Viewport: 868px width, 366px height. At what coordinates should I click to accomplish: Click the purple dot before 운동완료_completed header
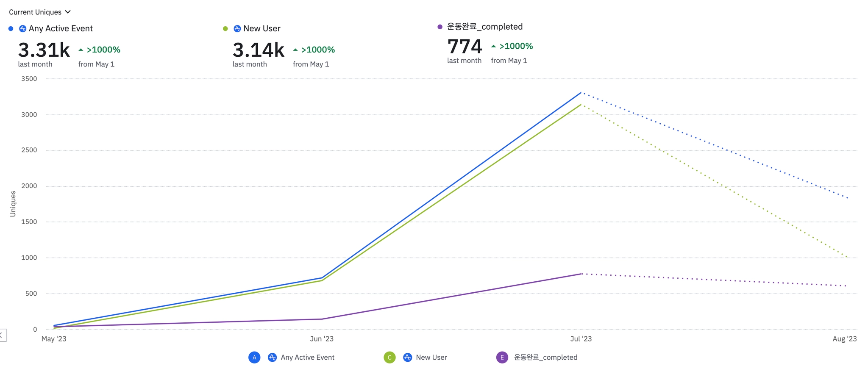pyautogui.click(x=440, y=27)
